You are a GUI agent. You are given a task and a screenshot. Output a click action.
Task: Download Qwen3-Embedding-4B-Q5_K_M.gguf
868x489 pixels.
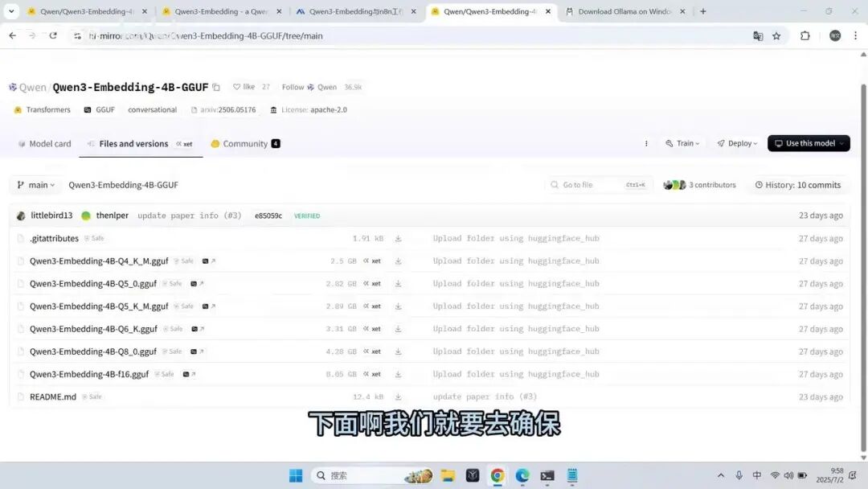coord(398,306)
